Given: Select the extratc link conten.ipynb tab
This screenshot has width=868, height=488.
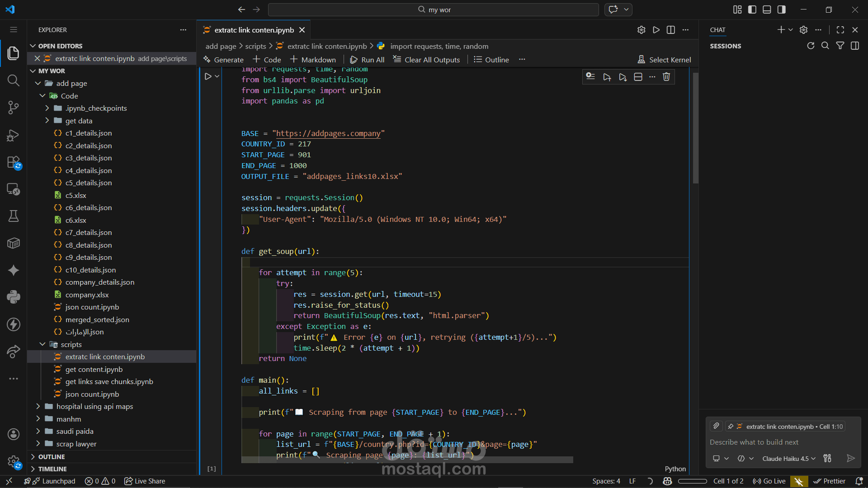Looking at the screenshot, I should coord(254,30).
